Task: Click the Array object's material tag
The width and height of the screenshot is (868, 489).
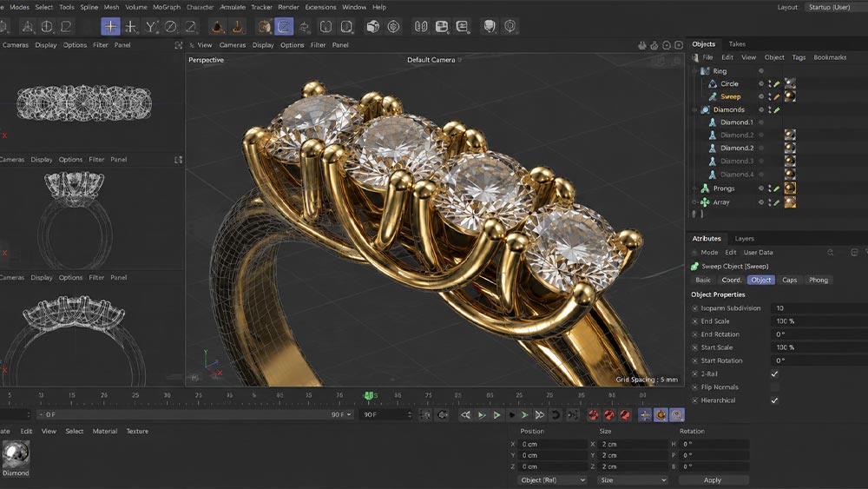Action: (x=790, y=202)
